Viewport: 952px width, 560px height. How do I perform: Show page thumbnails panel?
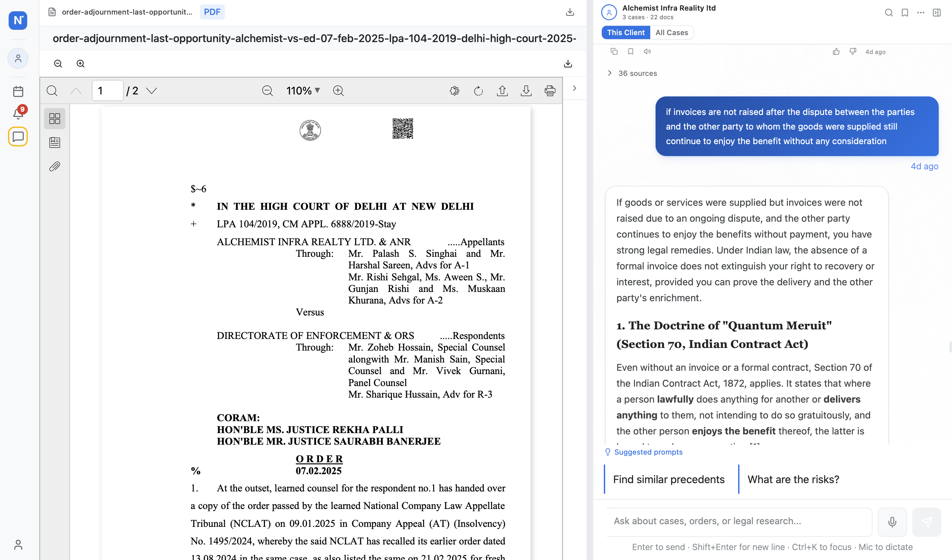point(55,119)
